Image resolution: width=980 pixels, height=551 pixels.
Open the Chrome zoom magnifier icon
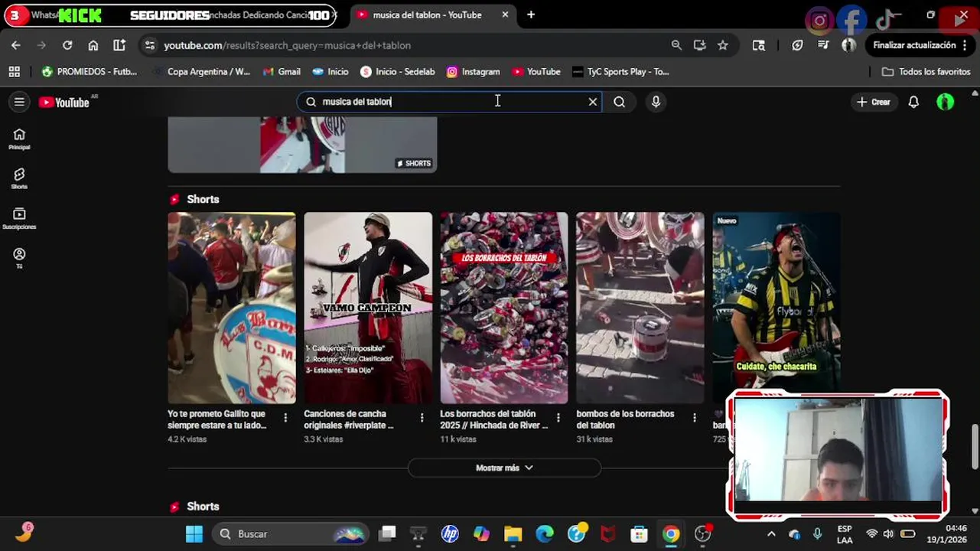point(676,45)
